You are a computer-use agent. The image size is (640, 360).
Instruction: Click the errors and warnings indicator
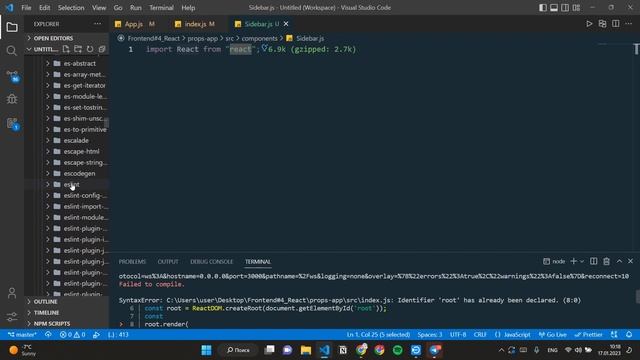point(72,335)
